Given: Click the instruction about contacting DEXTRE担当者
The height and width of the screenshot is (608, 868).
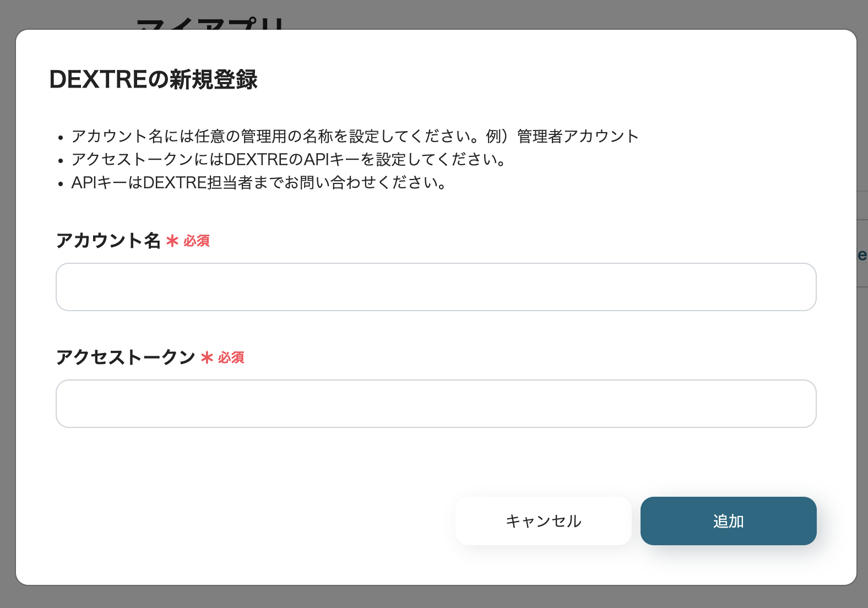Looking at the screenshot, I should pos(259,182).
